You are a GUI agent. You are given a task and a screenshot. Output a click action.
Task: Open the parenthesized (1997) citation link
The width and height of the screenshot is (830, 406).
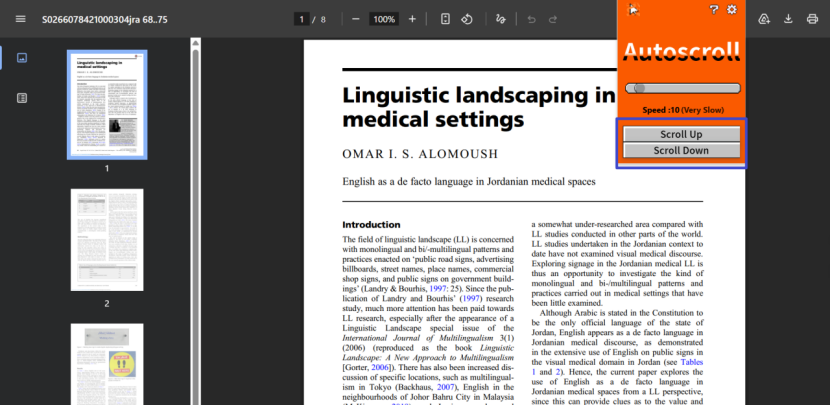471,298
